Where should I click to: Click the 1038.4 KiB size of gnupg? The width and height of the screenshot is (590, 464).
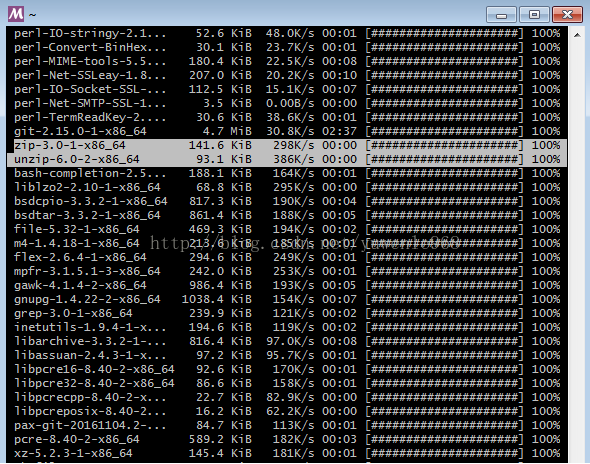tap(217, 299)
